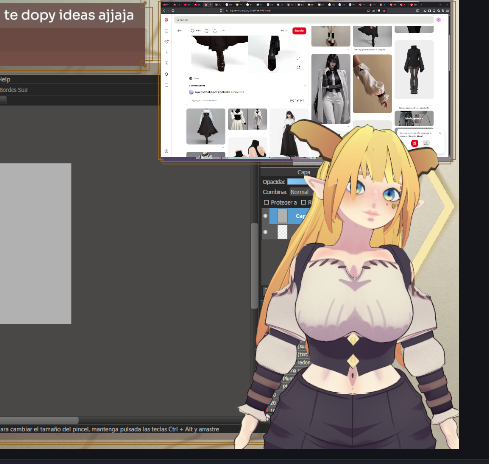Screen dimensions: 489x464
Task: Click the more options icon on the pin toolbar
Action: (224, 31)
